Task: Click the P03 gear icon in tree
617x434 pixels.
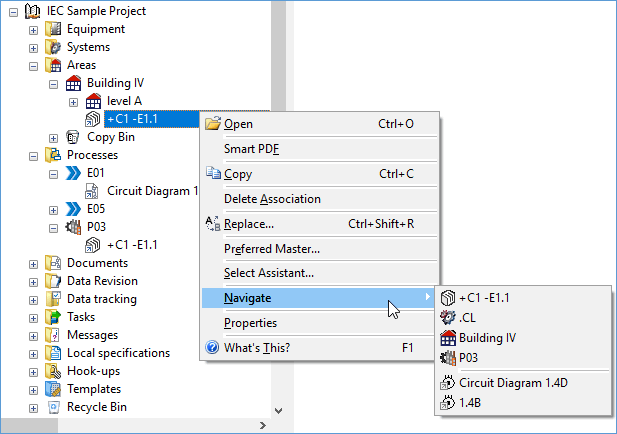Action: point(73,227)
